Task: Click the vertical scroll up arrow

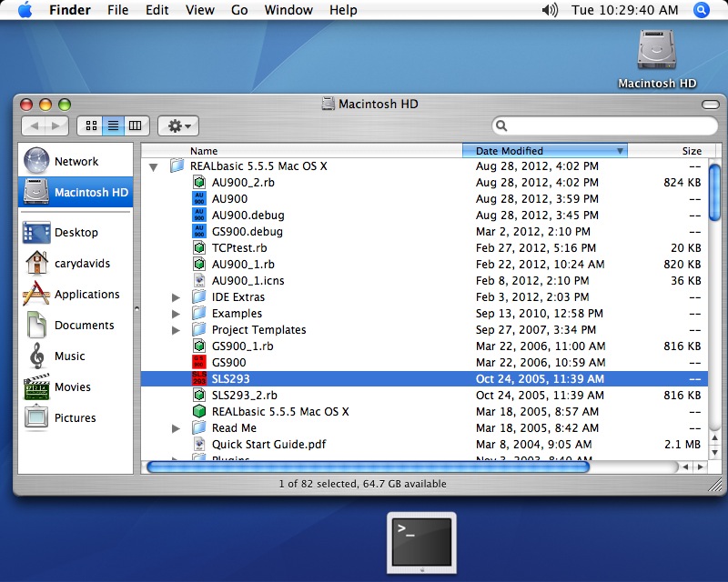Action: point(715,437)
